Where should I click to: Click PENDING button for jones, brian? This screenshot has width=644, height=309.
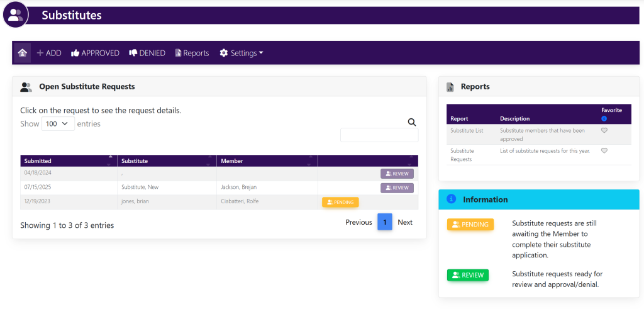pyautogui.click(x=340, y=202)
